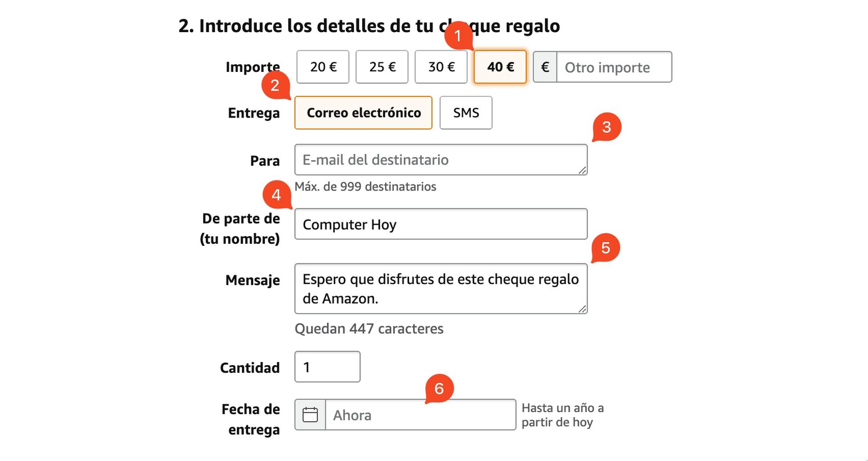Click the E-mail del destinatario field
The width and height of the screenshot is (868, 461).
coord(441,159)
